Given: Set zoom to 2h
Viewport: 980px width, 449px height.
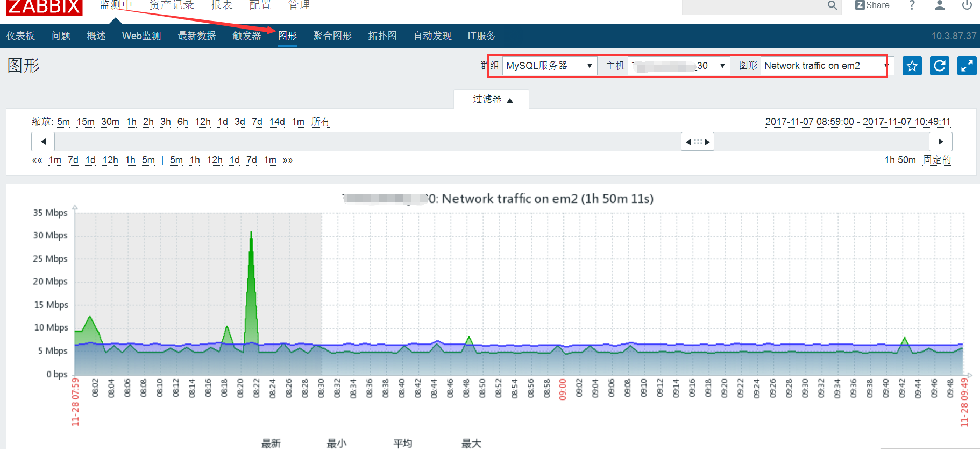Looking at the screenshot, I should pyautogui.click(x=148, y=122).
